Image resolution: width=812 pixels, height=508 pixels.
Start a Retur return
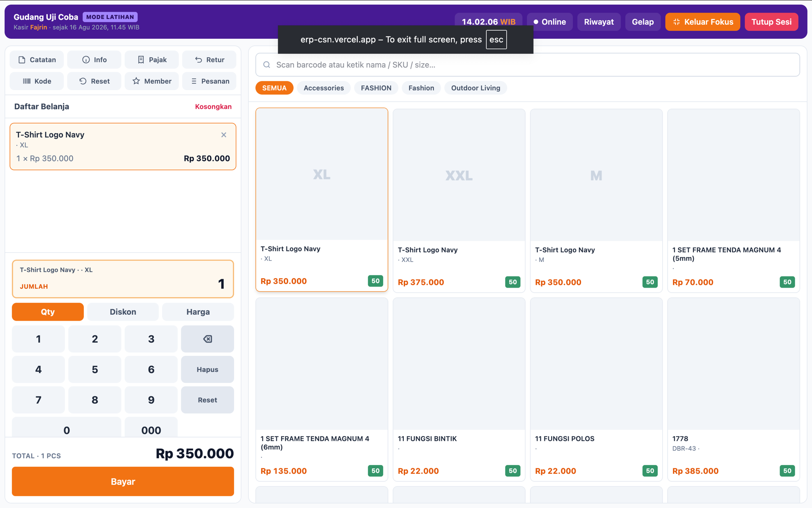(x=209, y=60)
